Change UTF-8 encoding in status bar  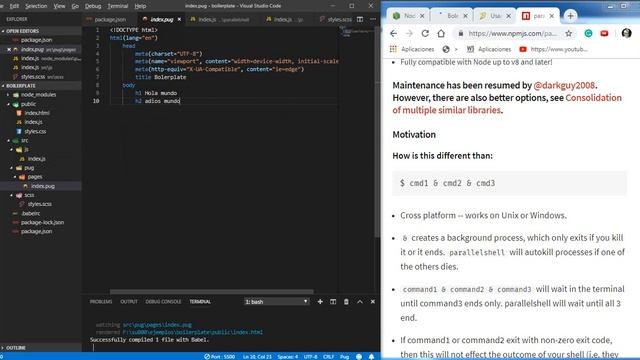310,356
